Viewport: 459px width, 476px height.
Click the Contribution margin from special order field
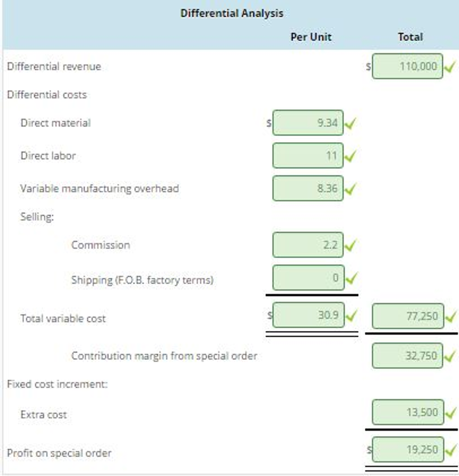click(407, 355)
